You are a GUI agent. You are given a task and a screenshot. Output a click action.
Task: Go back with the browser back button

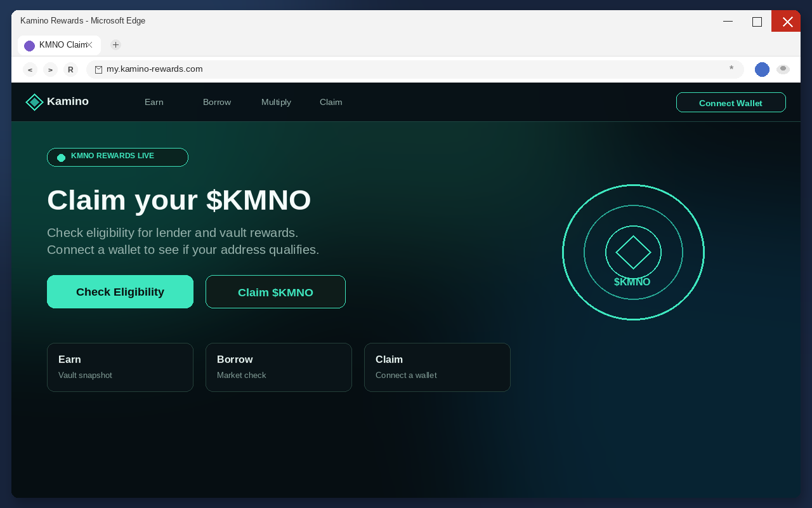pos(30,70)
